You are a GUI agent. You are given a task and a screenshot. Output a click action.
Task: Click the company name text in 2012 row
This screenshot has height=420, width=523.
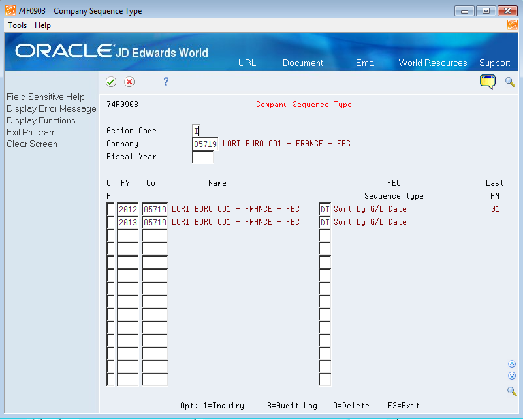[x=236, y=209]
